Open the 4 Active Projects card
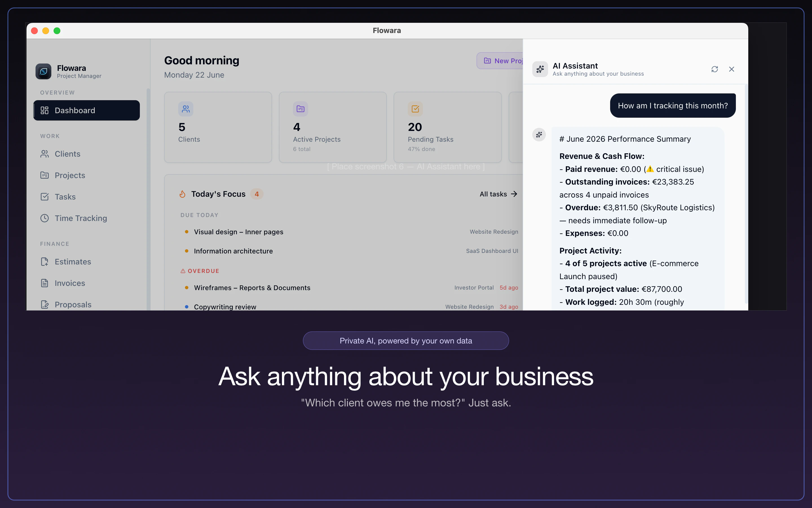This screenshot has width=812, height=508. pos(333,127)
